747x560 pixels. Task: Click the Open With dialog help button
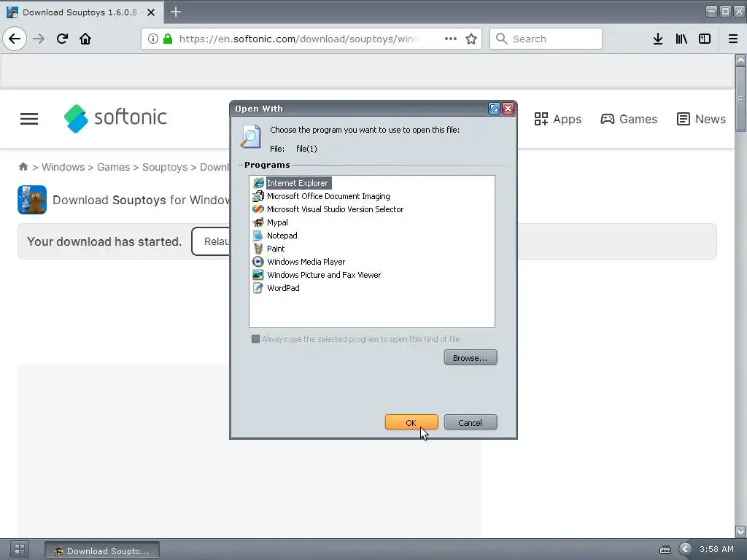(x=494, y=109)
